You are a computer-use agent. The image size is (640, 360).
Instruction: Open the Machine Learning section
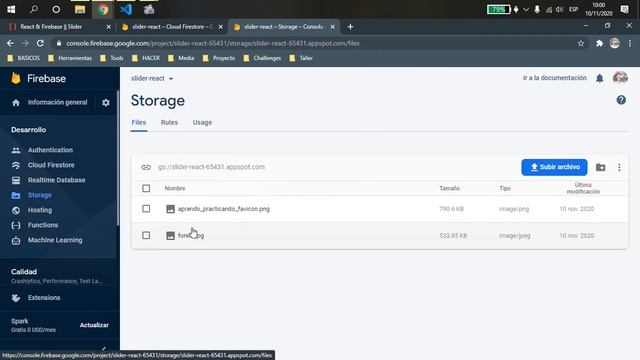point(55,240)
